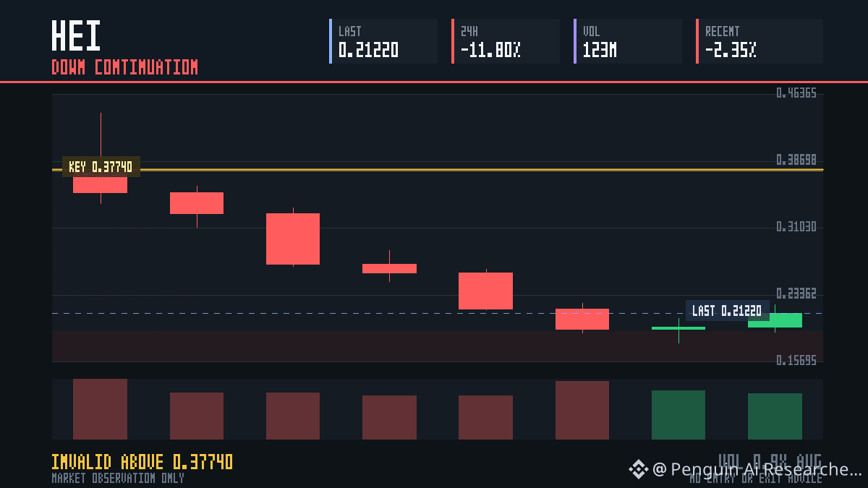Select the DOWN CONTINUATION label
This screenshot has height=488, width=868.
(124, 67)
